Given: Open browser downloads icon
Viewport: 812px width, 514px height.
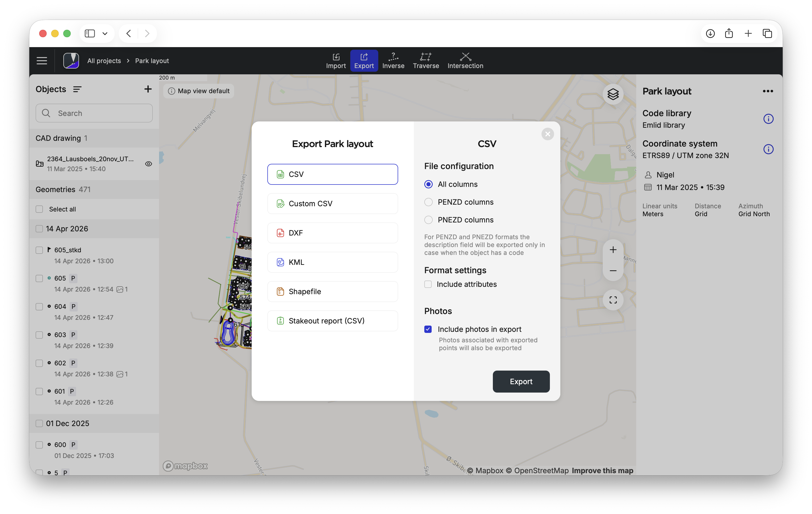Looking at the screenshot, I should [710, 33].
